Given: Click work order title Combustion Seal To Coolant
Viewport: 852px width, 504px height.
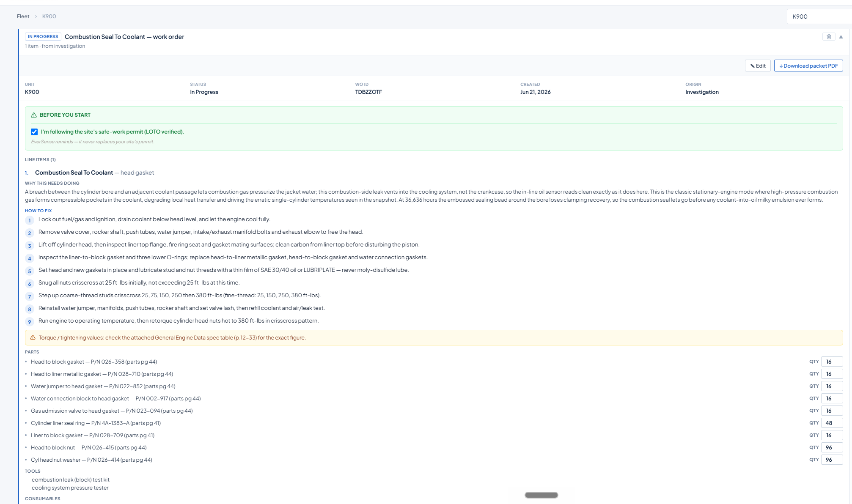Looking at the screenshot, I should [124, 37].
